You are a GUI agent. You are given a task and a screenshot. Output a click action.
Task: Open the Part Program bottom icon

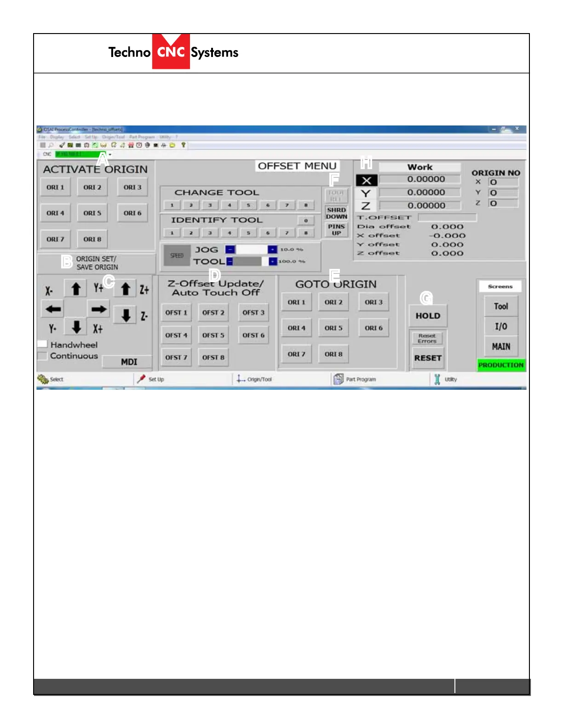click(339, 379)
